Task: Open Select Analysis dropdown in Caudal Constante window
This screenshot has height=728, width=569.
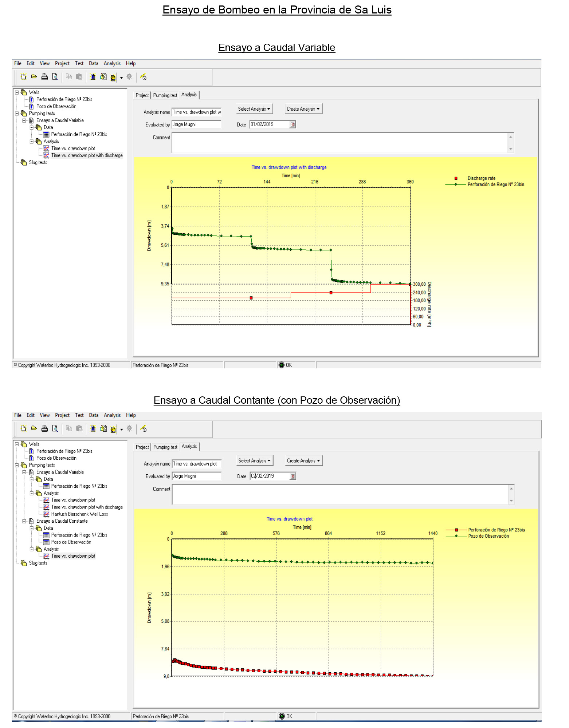Action: [255, 460]
